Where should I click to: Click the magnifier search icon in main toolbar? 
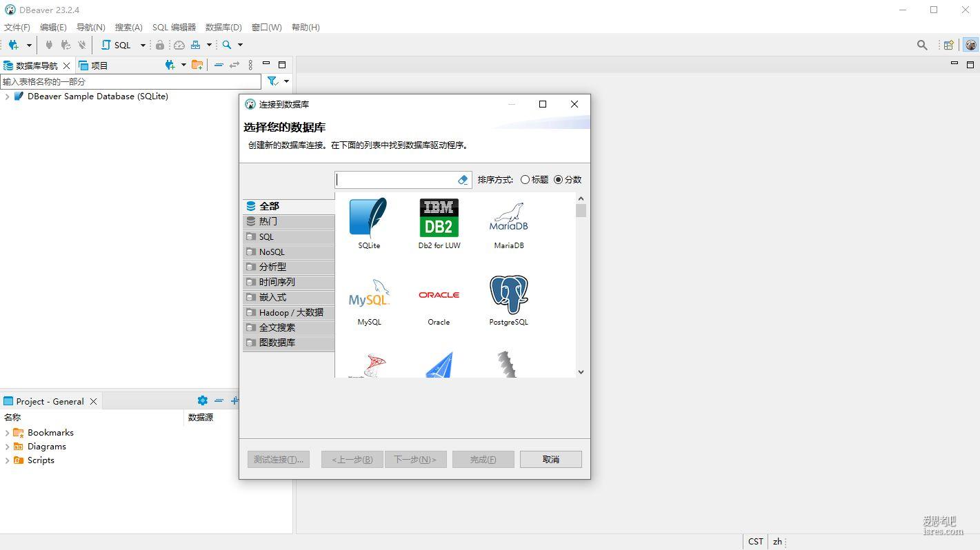[x=227, y=45]
